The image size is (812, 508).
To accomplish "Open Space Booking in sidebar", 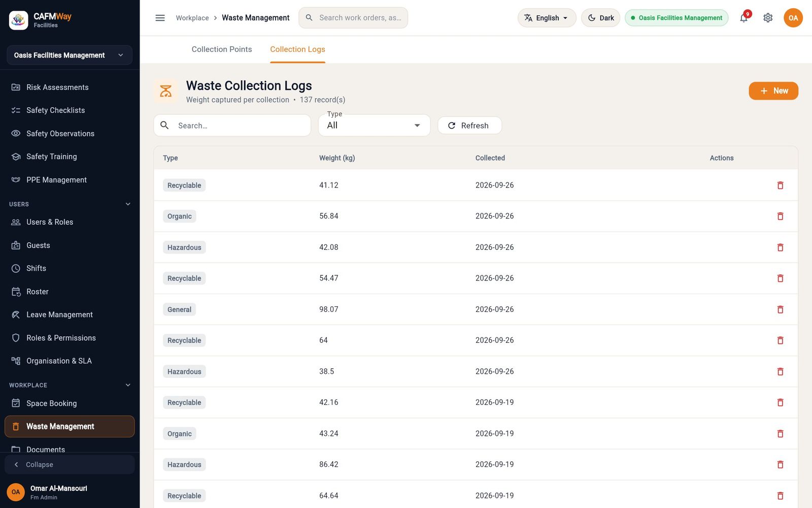I will click(70, 403).
